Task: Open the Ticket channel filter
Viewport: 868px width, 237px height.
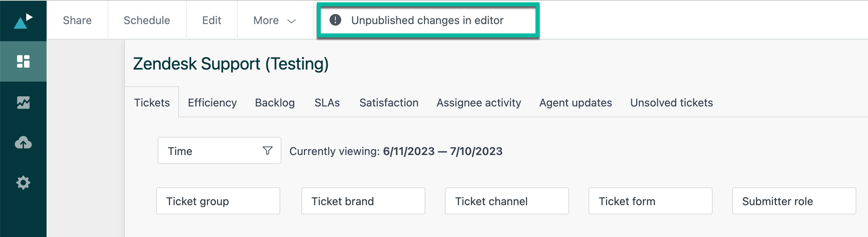Action: [507, 201]
